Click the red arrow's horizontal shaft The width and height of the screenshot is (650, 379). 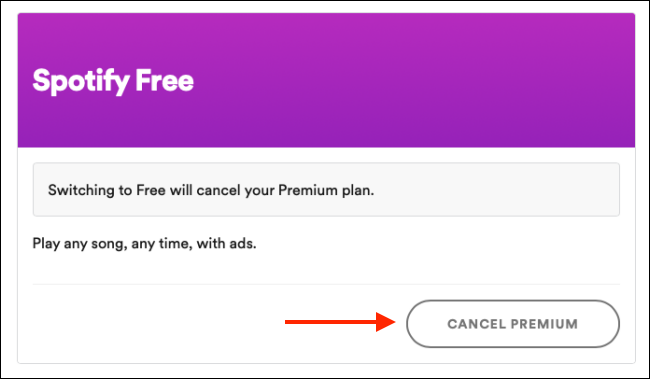pyautogui.click(x=330, y=322)
